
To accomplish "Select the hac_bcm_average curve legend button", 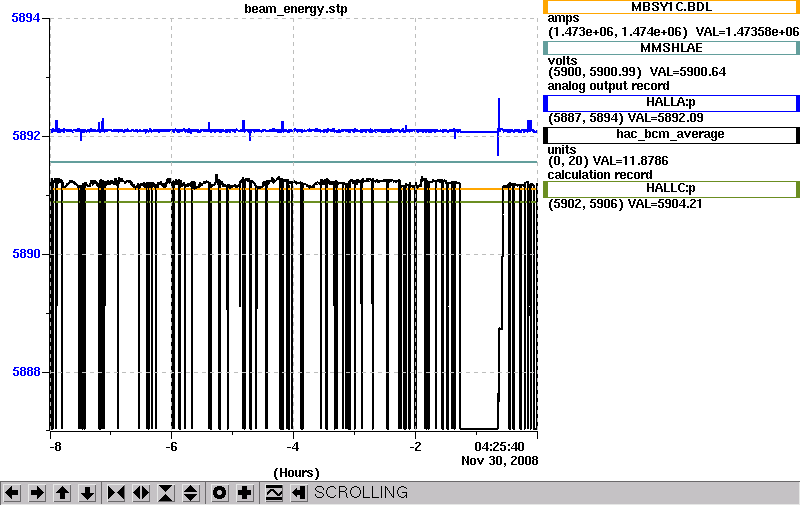I will click(x=671, y=135).
